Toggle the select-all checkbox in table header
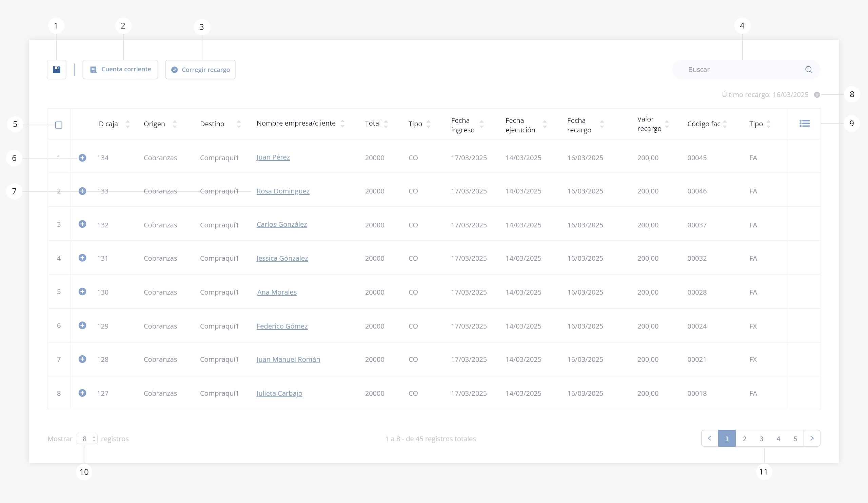Screen dimensions: 868x503 tap(59, 125)
